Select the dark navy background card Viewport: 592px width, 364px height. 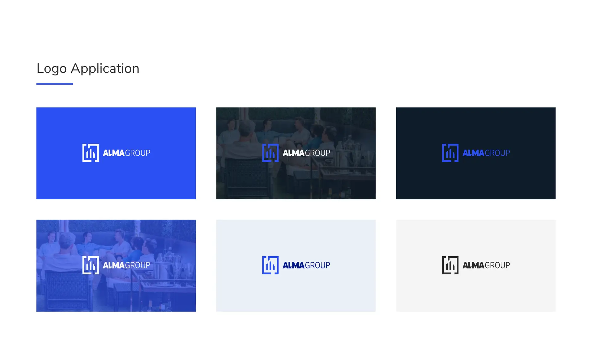click(x=476, y=182)
